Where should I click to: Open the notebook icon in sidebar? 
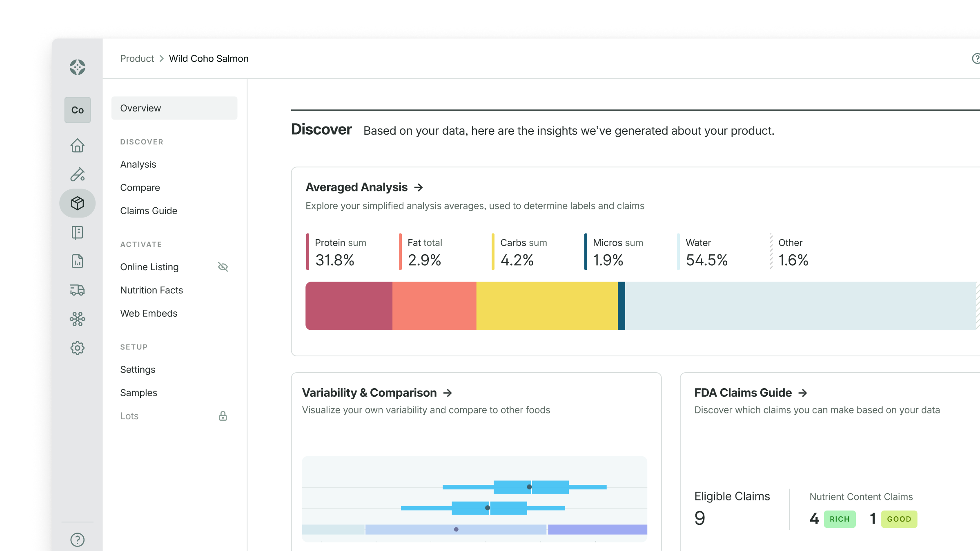click(77, 233)
